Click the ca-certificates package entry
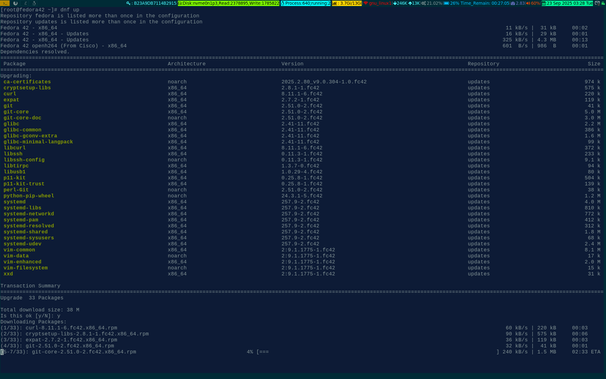606x379 pixels. [27, 82]
